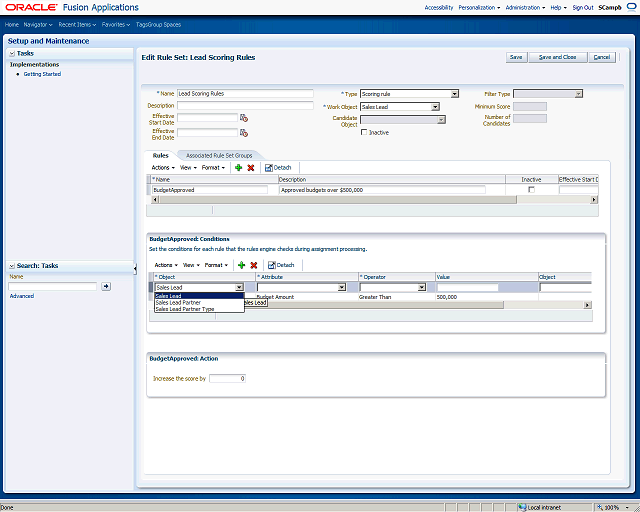Open Recent Items menu
640x512 pixels.
(x=77, y=24)
